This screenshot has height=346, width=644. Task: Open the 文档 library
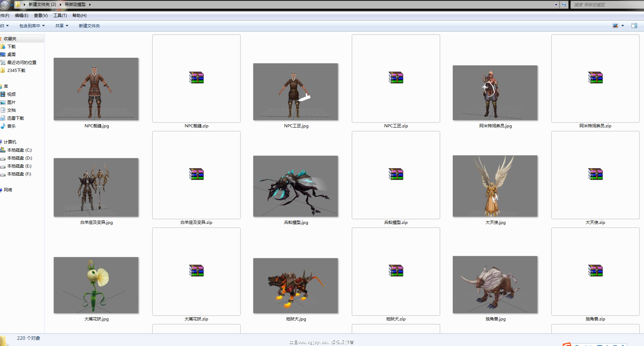(11, 110)
